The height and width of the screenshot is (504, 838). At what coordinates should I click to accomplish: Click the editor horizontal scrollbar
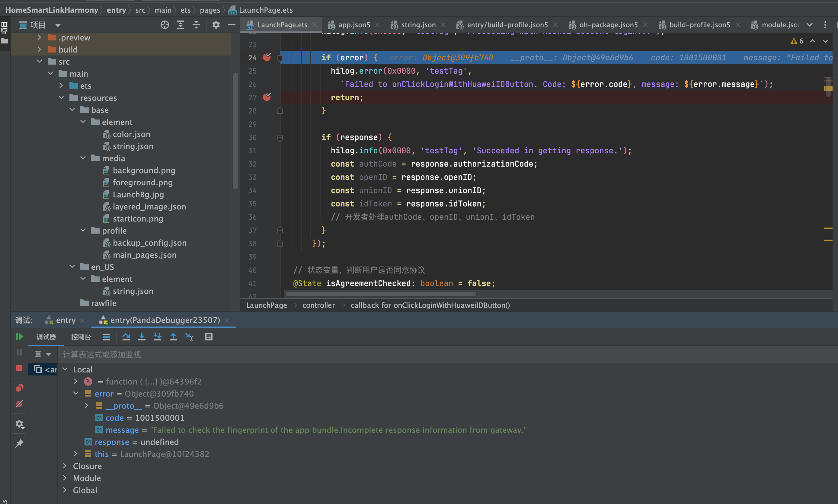pos(380,294)
